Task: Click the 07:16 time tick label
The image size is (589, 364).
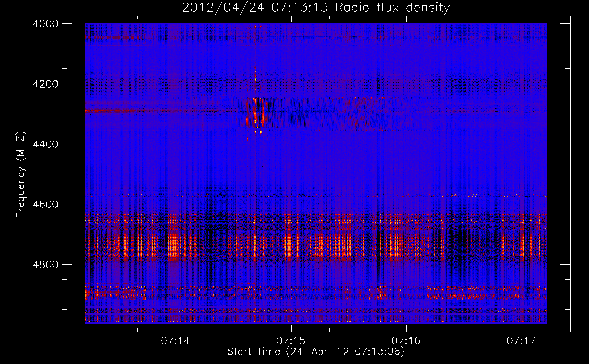Action: 406,341
